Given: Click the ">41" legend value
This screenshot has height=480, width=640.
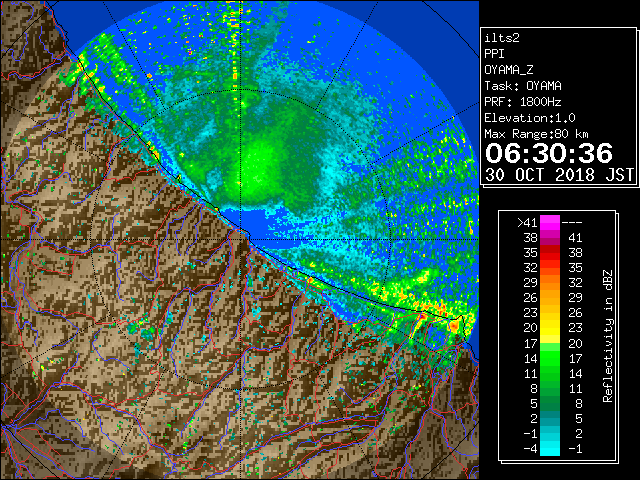Looking at the screenshot, I should [527, 223].
